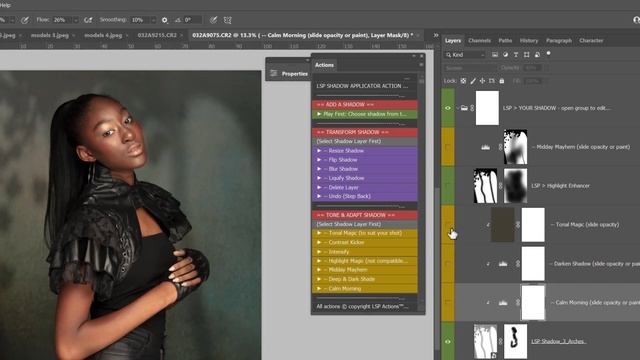Click mask link icon on Tonal Magic layer
Screen dimensions: 640x360
point(518,224)
